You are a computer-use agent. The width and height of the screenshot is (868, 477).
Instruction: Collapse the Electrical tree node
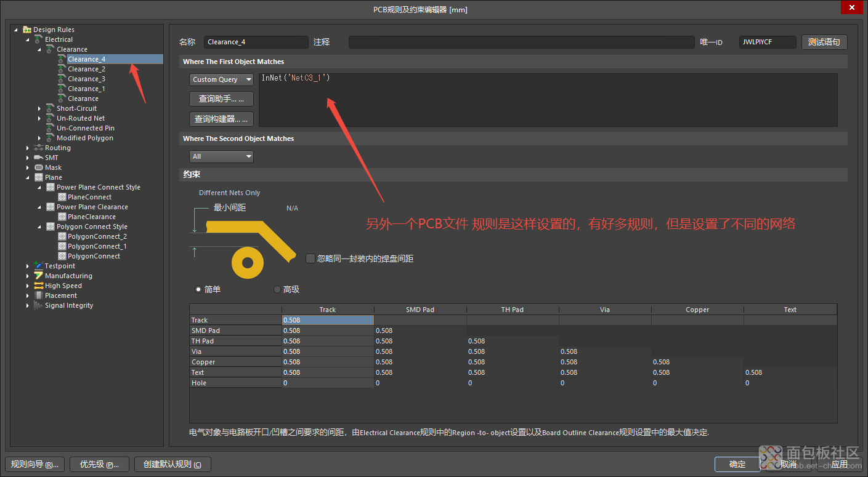pyautogui.click(x=28, y=39)
